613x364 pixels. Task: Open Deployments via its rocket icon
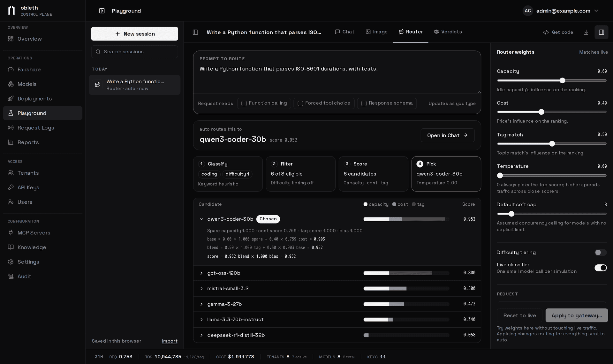11,99
